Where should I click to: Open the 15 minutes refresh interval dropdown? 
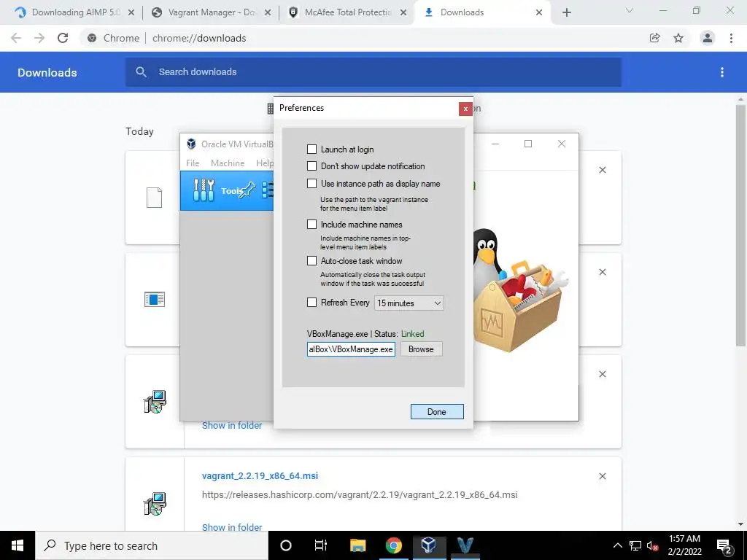(x=409, y=303)
